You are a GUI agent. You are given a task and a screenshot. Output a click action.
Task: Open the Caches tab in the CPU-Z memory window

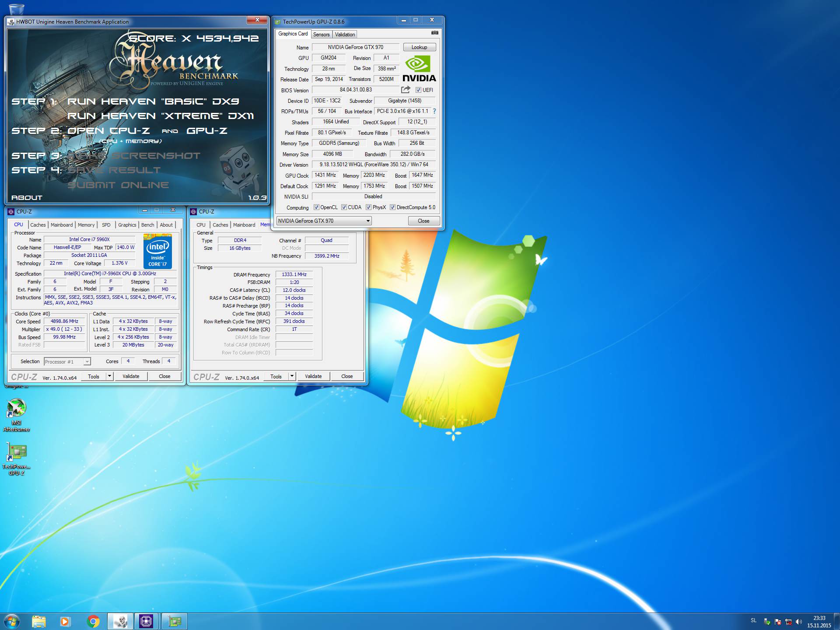pyautogui.click(x=220, y=225)
